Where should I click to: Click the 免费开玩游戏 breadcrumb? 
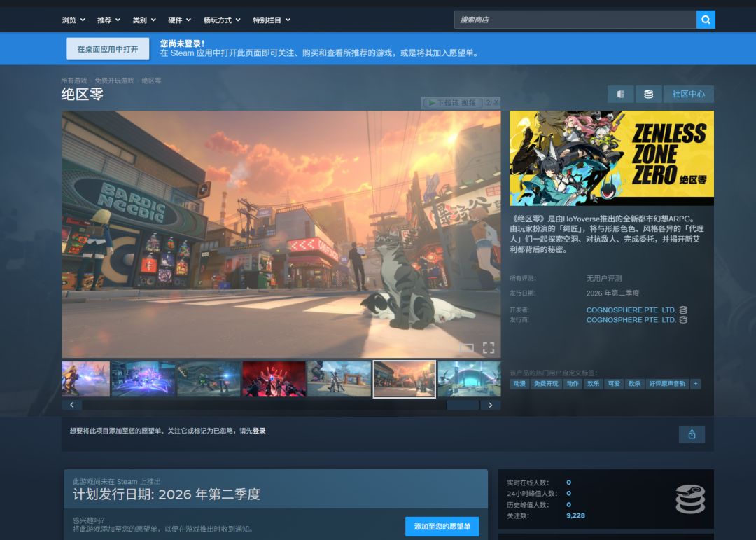click(114, 81)
